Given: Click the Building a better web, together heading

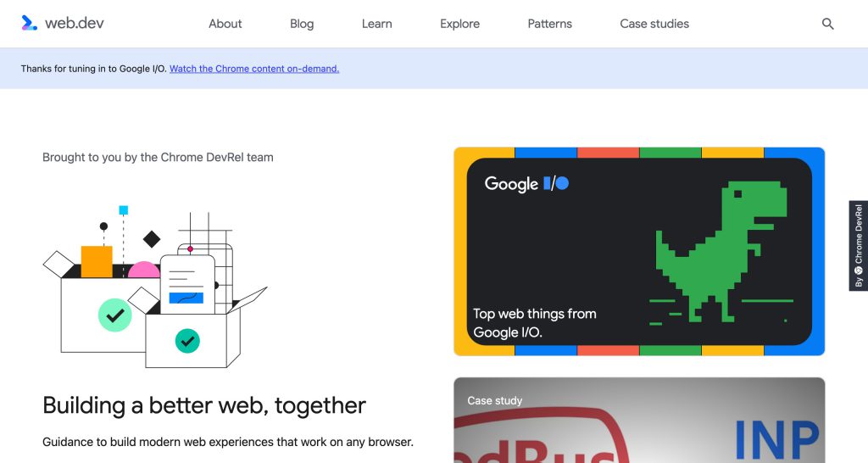Looking at the screenshot, I should tap(204, 405).
